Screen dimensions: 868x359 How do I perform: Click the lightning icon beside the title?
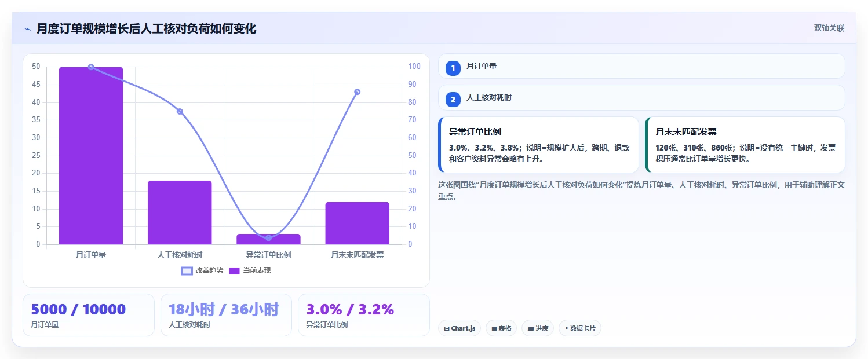point(27,29)
